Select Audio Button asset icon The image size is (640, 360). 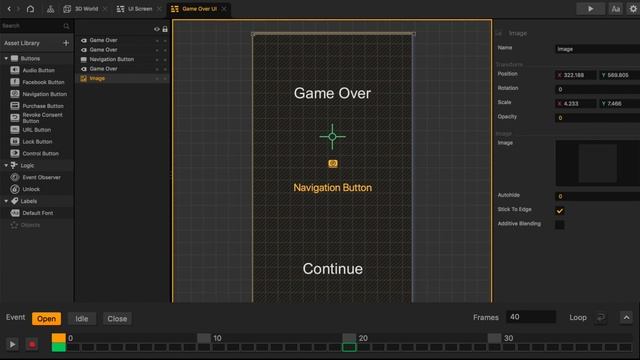point(15,70)
